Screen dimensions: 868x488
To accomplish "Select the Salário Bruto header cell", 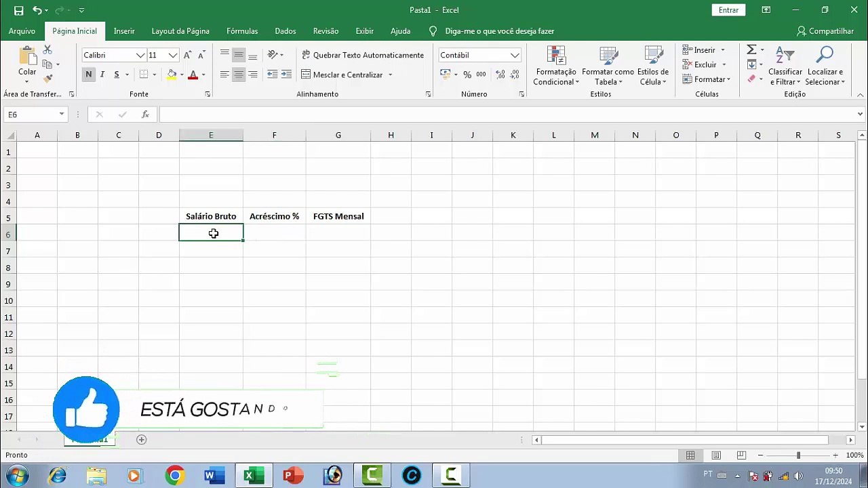I will [211, 216].
